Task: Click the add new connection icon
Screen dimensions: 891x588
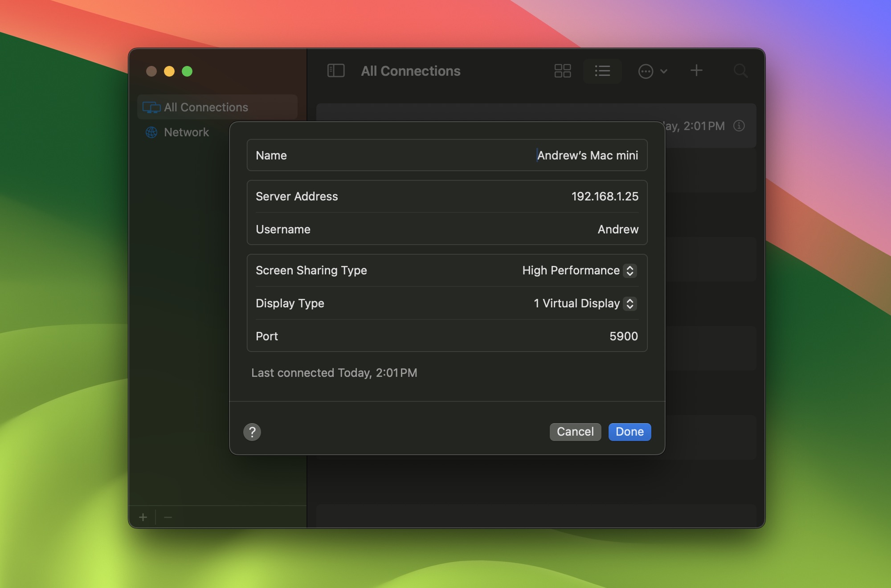Action: [698, 71]
